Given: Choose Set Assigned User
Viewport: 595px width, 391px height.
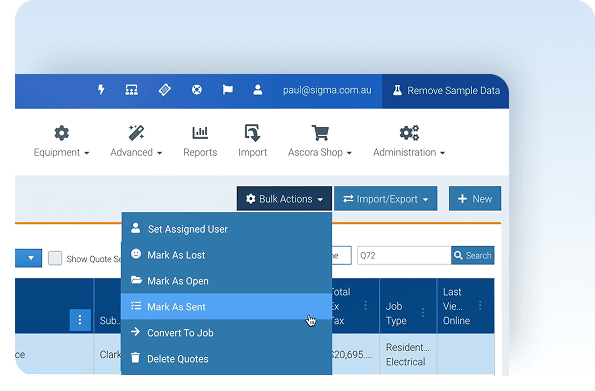Looking at the screenshot, I should (227, 229).
